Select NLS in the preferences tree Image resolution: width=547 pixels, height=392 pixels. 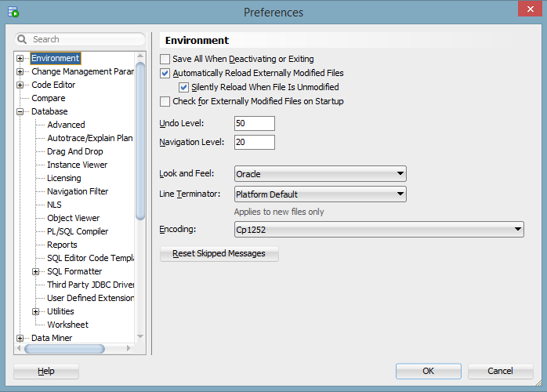54,205
